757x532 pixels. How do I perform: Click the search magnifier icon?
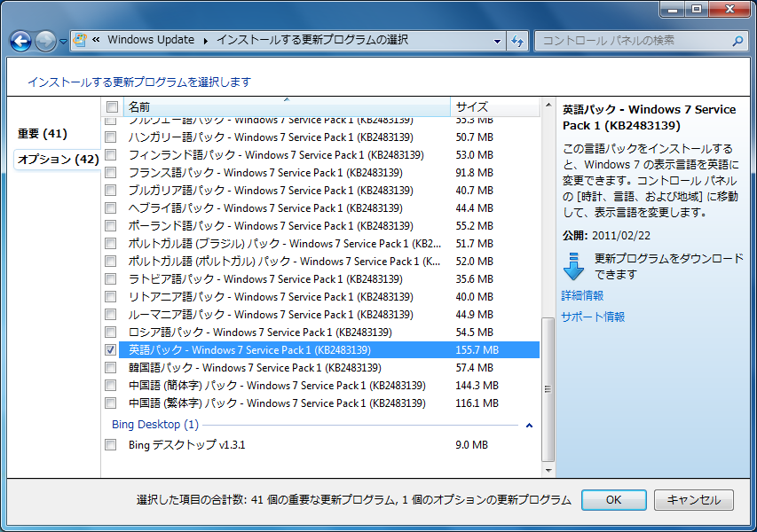coord(737,40)
